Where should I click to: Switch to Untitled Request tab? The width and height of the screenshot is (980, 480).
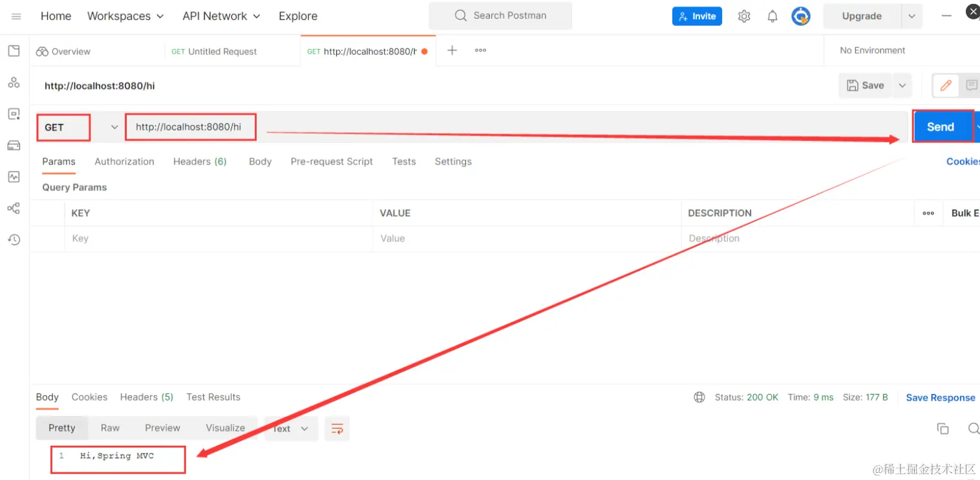pyautogui.click(x=214, y=52)
